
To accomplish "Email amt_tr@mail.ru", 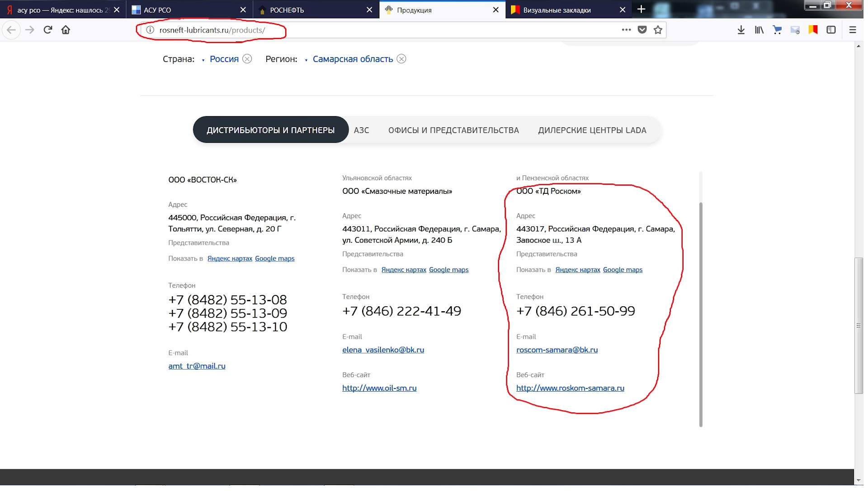I will pos(197,366).
